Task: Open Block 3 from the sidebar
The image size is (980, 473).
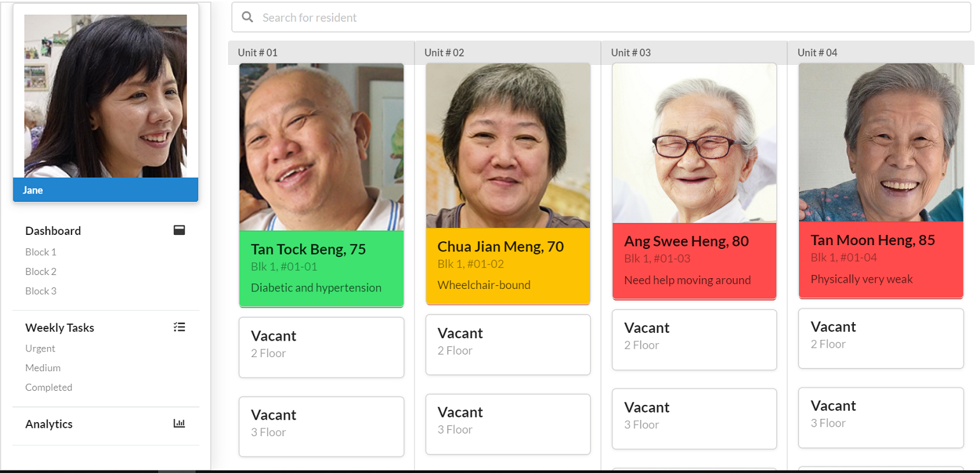Action: tap(41, 291)
